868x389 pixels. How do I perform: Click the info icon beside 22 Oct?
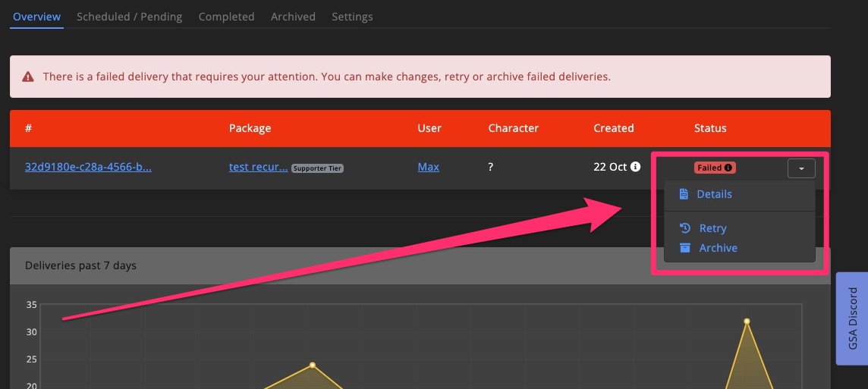[x=636, y=167]
